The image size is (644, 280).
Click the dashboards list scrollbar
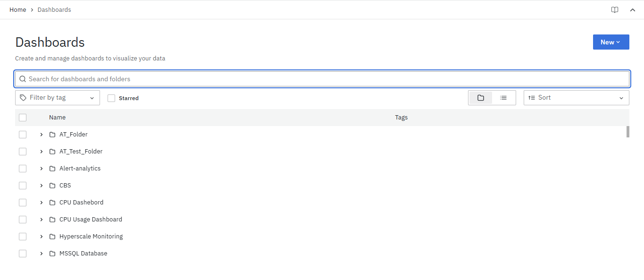click(x=627, y=132)
